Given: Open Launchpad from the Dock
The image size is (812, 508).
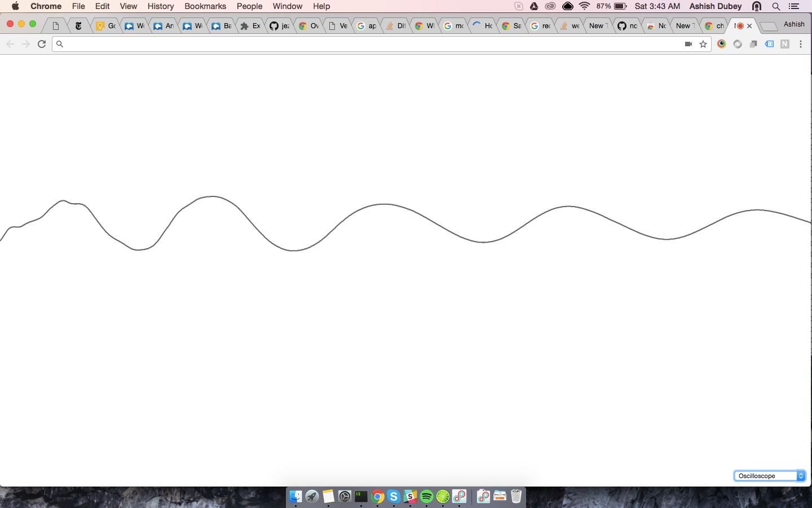Looking at the screenshot, I should coord(312,497).
